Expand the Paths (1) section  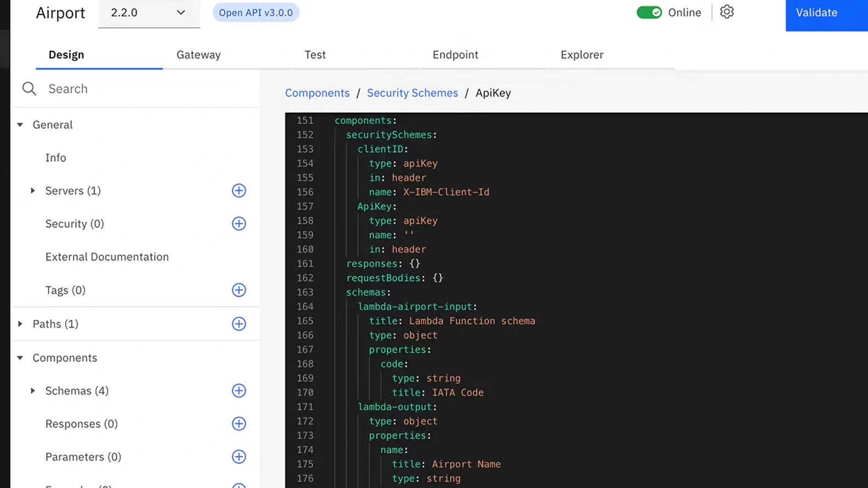pos(20,324)
